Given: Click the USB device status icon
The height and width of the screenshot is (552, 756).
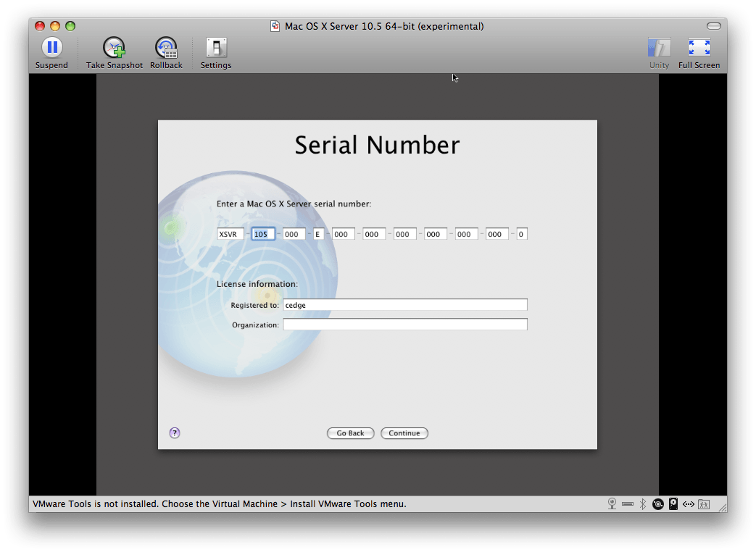Looking at the screenshot, I should click(627, 504).
